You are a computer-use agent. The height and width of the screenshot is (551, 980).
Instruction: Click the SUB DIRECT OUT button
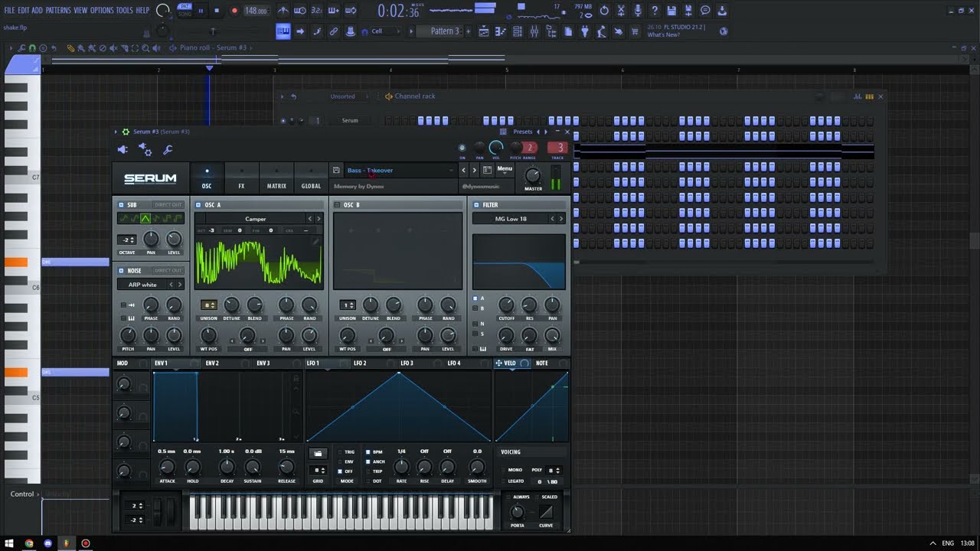pyautogui.click(x=168, y=205)
